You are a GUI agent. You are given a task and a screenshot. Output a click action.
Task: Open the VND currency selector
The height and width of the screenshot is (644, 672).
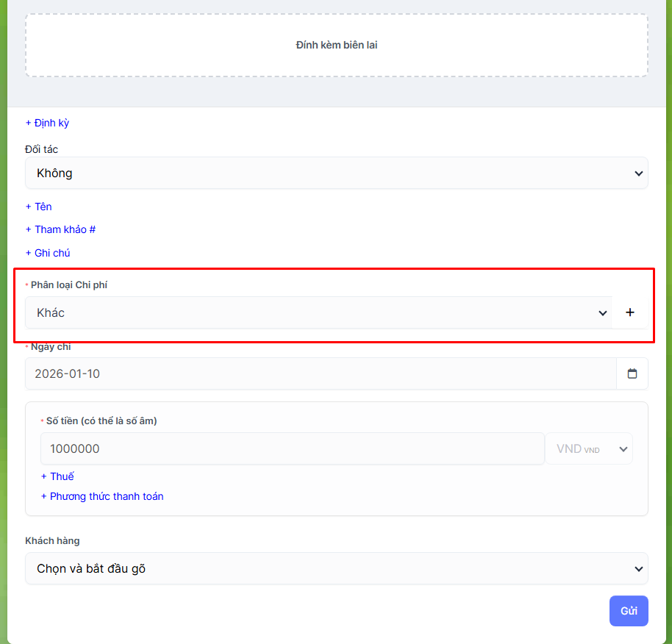589,448
